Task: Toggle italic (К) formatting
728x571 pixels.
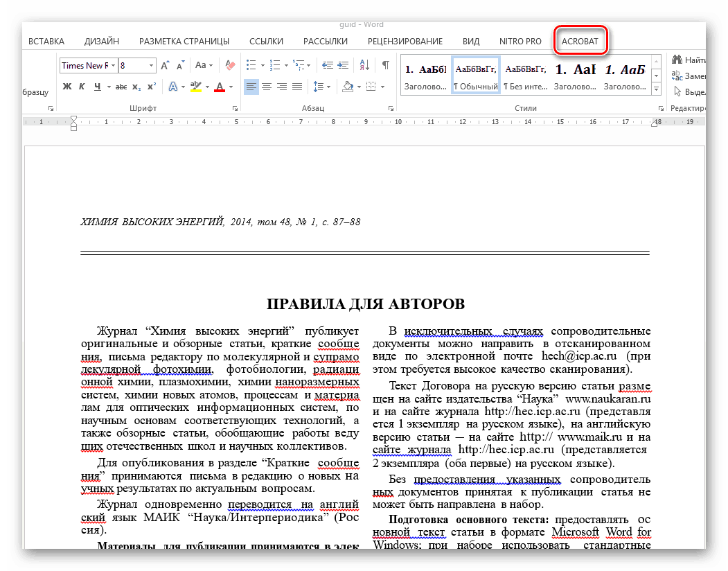Action: point(82,87)
